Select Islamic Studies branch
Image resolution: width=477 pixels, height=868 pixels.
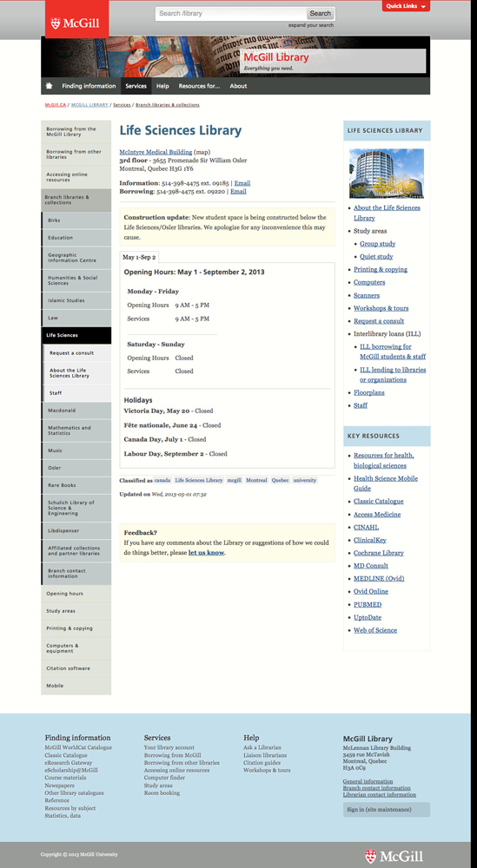pyautogui.click(x=76, y=300)
